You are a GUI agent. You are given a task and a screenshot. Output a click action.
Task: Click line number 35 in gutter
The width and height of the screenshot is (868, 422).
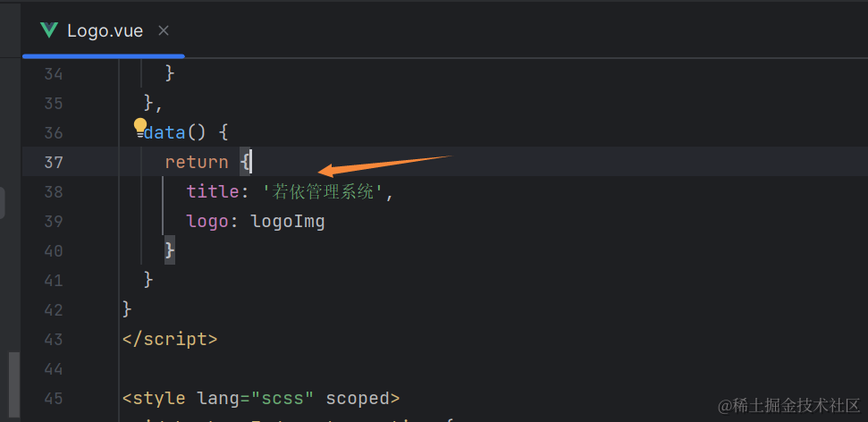tap(53, 103)
